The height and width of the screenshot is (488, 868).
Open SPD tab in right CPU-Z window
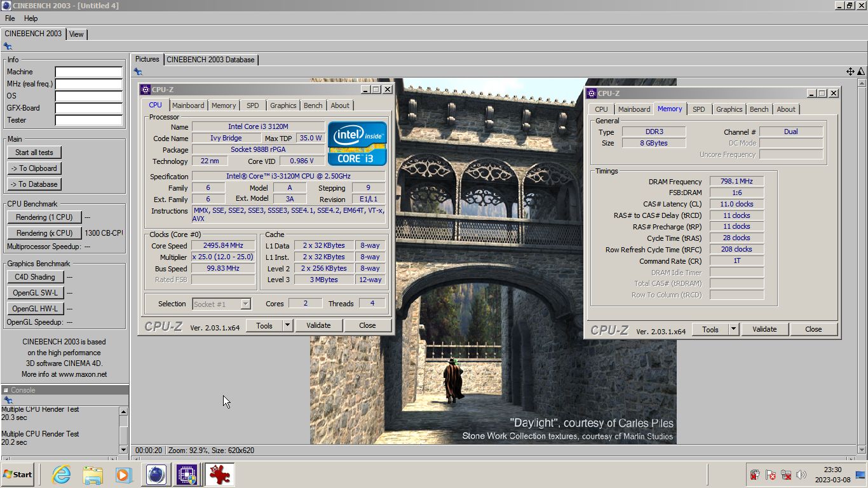tap(698, 109)
